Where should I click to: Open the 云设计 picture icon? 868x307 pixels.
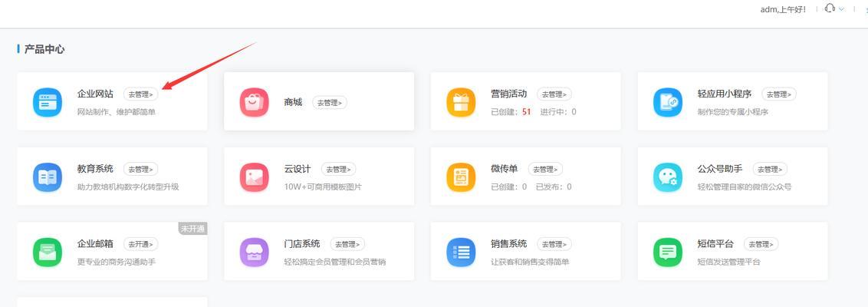pyautogui.click(x=254, y=177)
